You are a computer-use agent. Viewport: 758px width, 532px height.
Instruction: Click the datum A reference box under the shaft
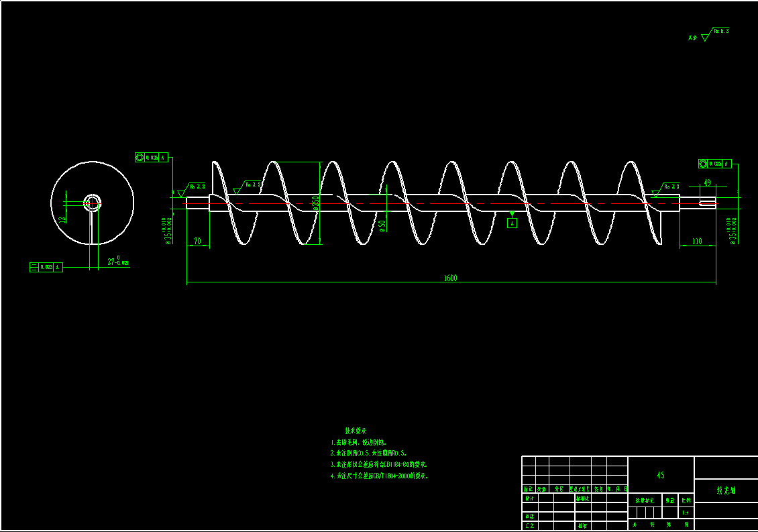coord(512,223)
